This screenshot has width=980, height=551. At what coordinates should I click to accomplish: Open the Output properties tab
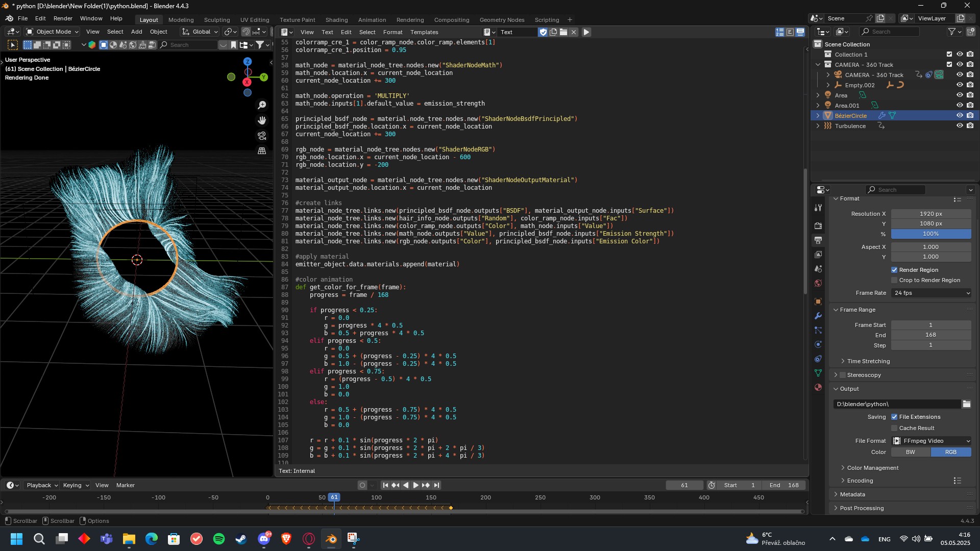tap(818, 240)
